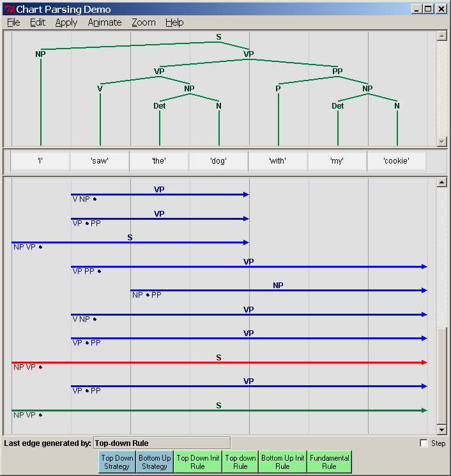This screenshot has width=451, height=476.
Task: Select the green S edge
Action: [219, 410]
